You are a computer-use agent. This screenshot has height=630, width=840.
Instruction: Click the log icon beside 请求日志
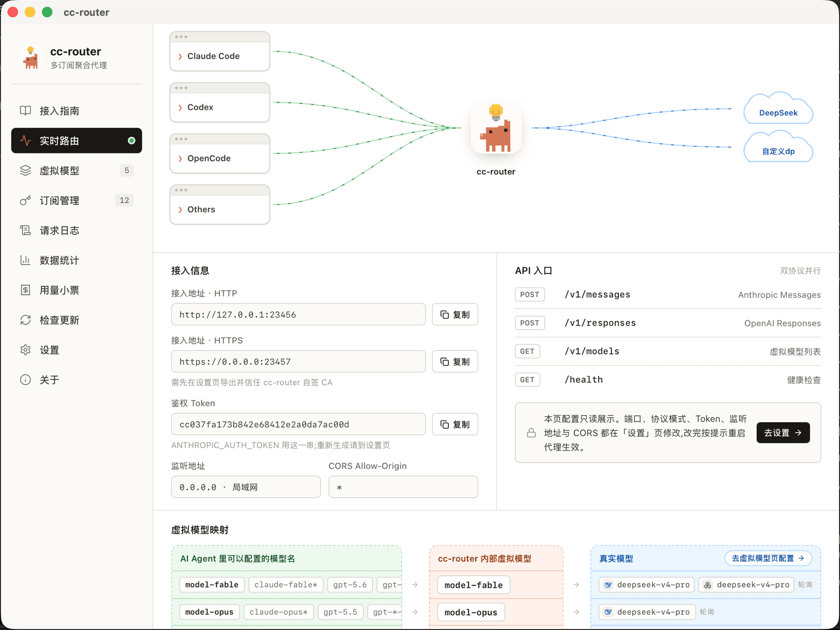click(x=25, y=230)
